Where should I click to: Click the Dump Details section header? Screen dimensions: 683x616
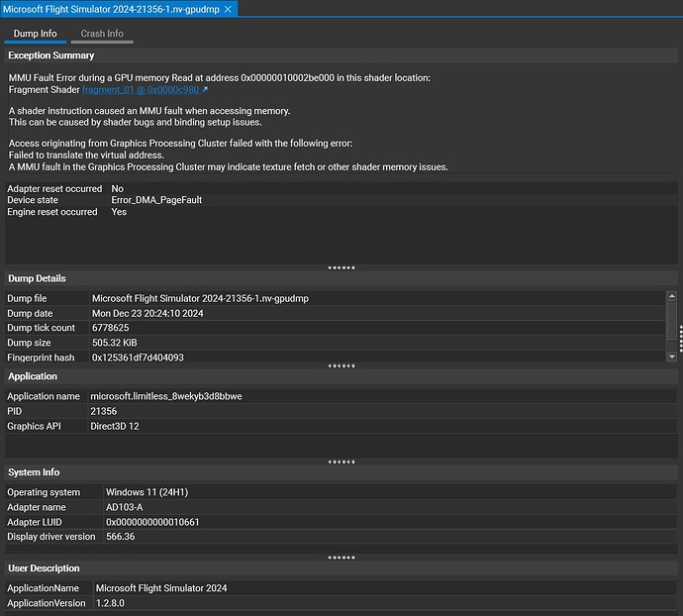[x=341, y=278]
